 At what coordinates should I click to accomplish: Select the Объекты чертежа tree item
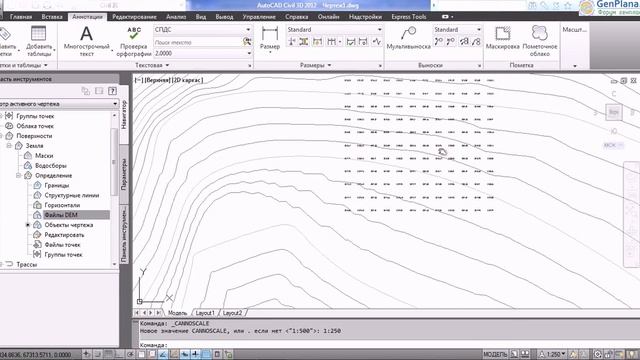69,225
